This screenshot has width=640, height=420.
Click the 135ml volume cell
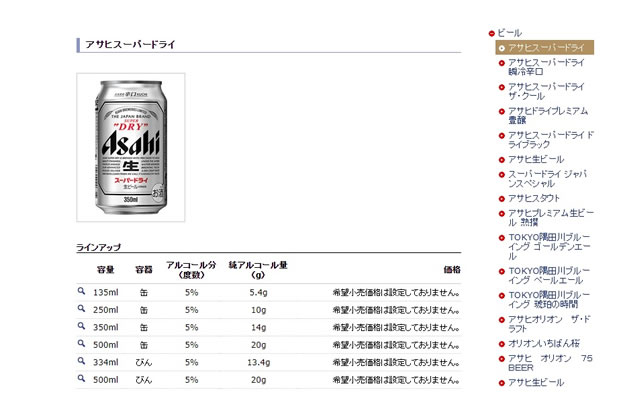point(106,292)
